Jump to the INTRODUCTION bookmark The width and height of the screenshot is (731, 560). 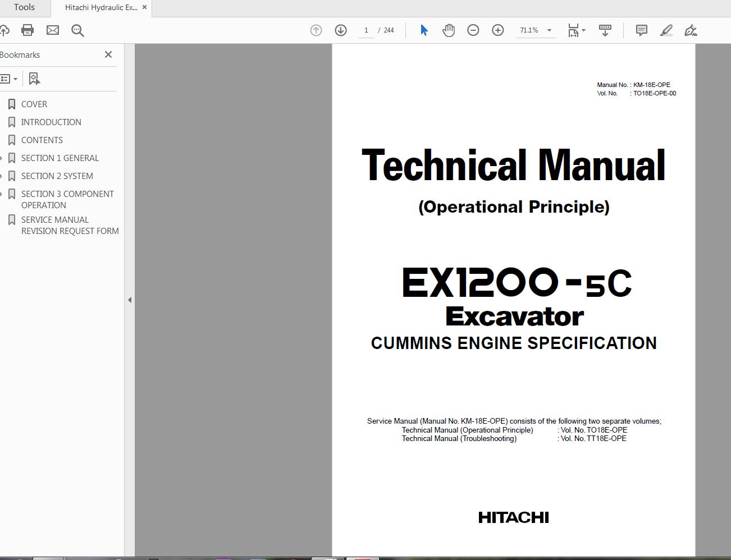[51, 122]
